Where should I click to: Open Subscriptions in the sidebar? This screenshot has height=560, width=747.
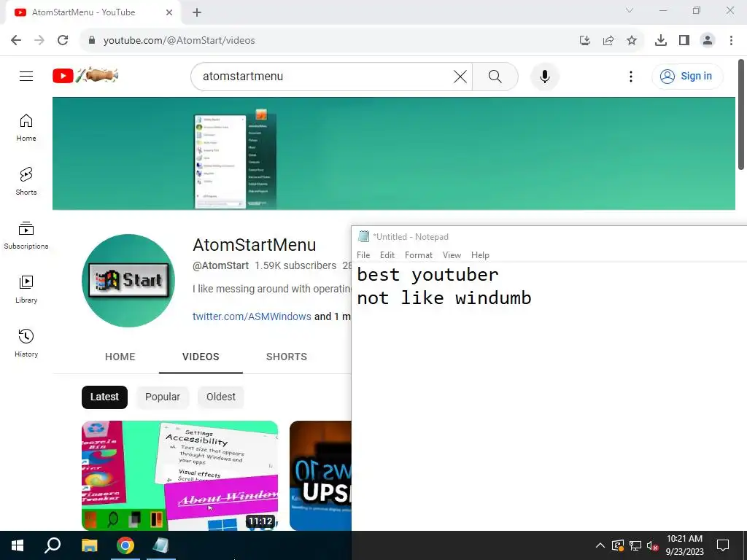tap(26, 236)
